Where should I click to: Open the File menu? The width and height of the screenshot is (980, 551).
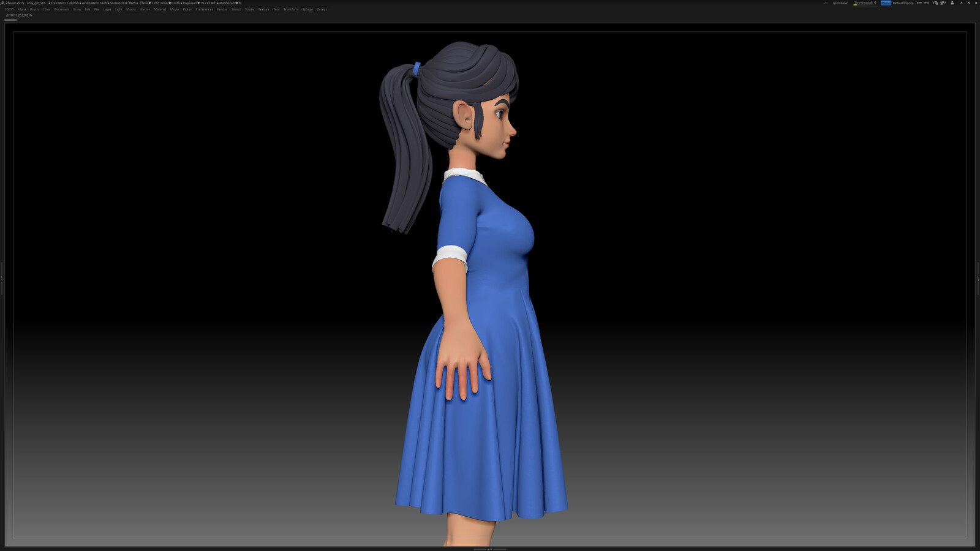coord(97,9)
